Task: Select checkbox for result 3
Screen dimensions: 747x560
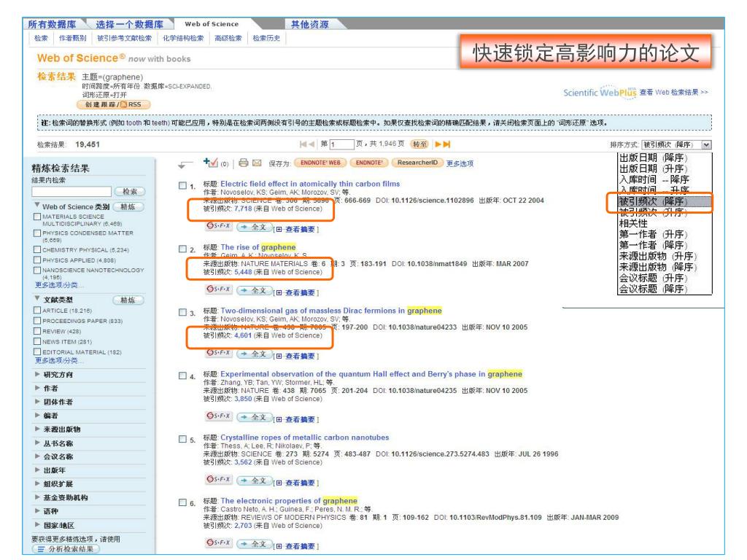Action: point(182,312)
